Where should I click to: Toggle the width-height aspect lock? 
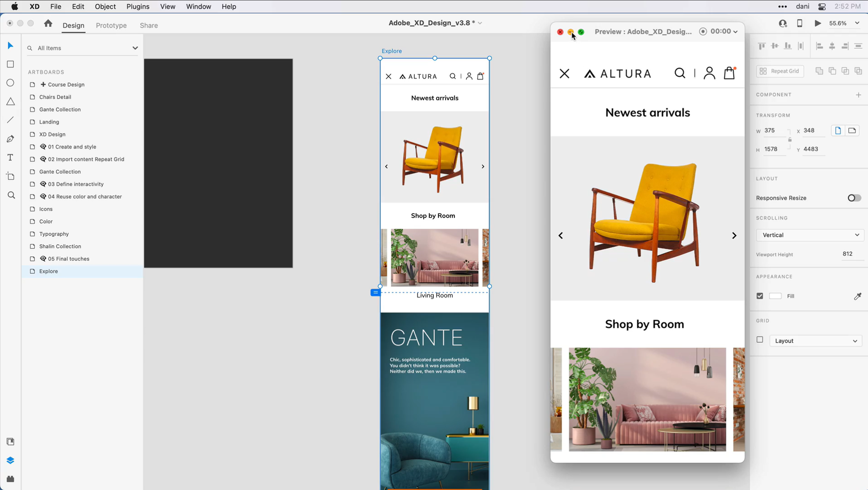point(790,140)
